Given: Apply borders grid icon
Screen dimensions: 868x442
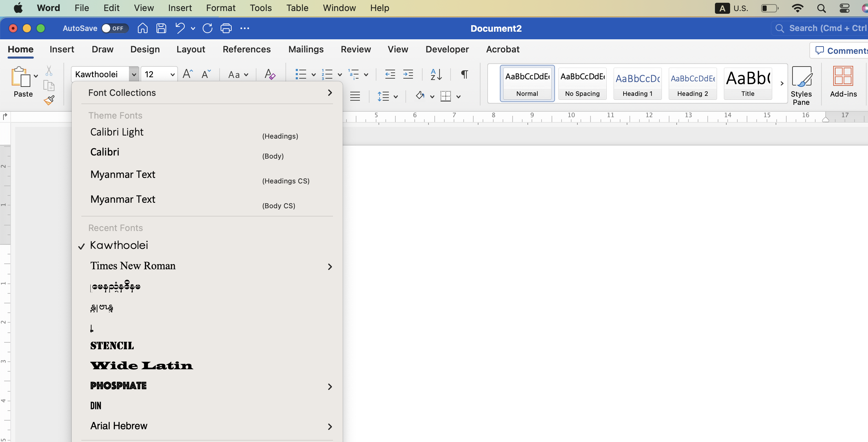Looking at the screenshot, I should [x=446, y=96].
